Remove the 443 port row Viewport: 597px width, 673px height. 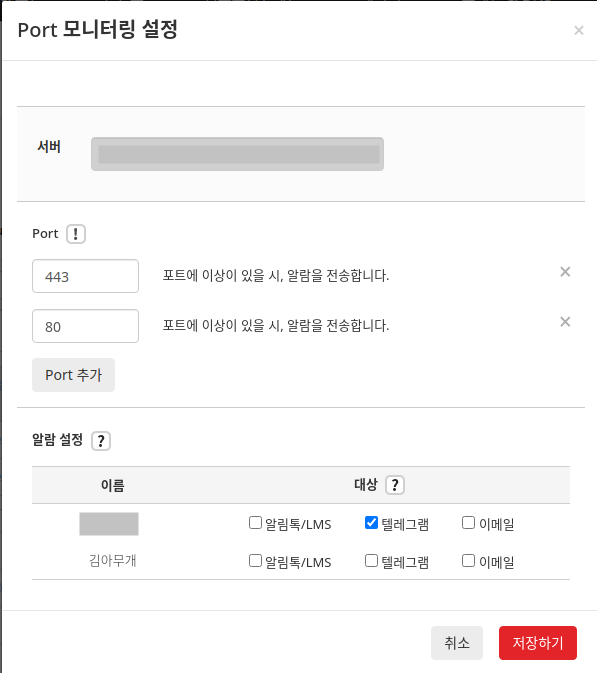click(565, 272)
